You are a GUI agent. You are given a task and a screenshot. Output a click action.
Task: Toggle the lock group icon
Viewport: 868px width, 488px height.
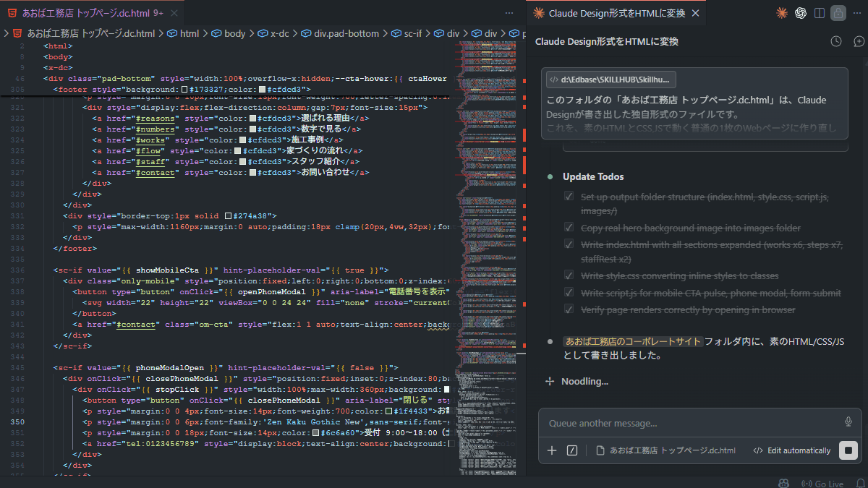coord(838,13)
